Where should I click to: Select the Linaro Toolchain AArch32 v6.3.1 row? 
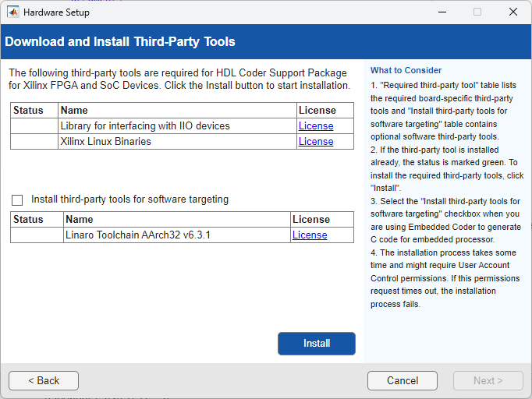point(138,235)
